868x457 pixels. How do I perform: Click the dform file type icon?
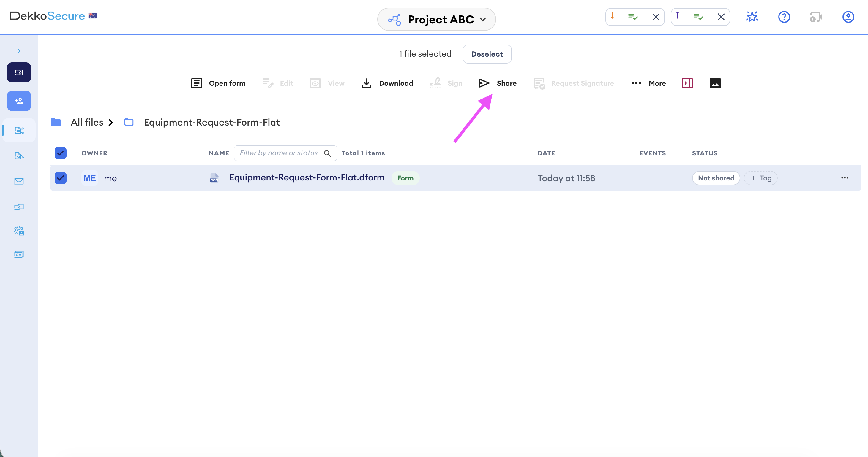point(214,178)
